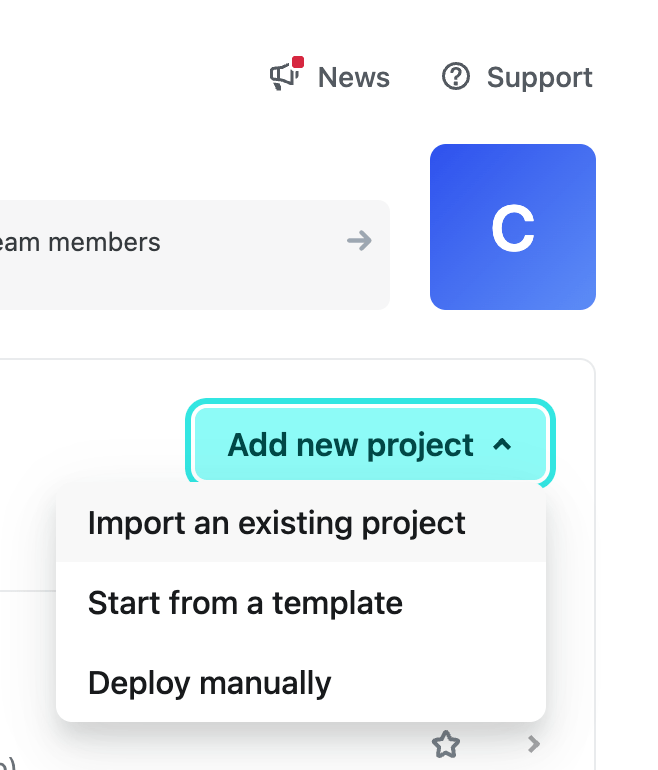The width and height of the screenshot is (658, 770).
Task: Go to the Support page link
Action: pyautogui.click(x=539, y=78)
